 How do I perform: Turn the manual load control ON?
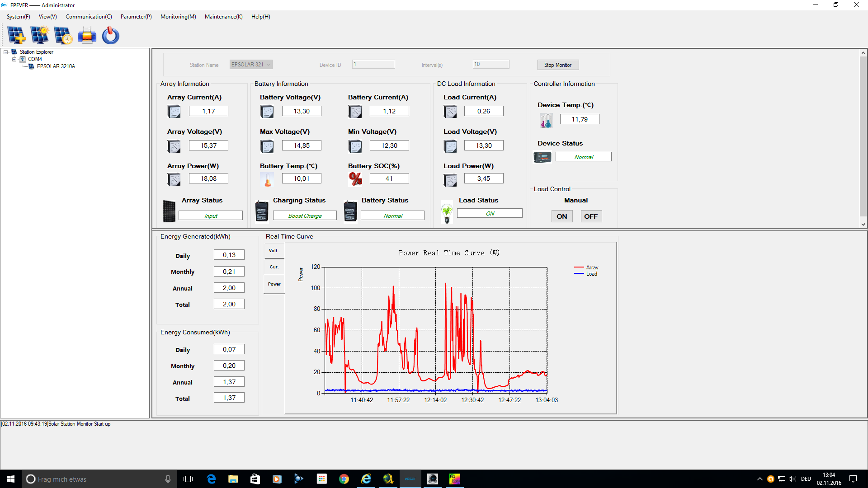(562, 216)
